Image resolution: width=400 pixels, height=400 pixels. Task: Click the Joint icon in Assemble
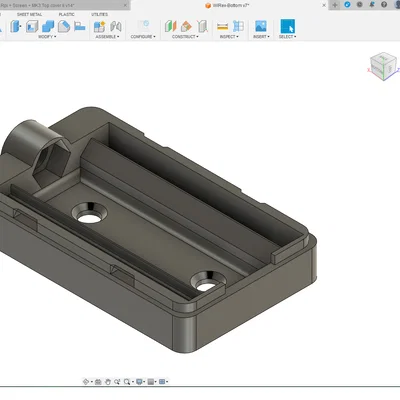[x=115, y=26]
